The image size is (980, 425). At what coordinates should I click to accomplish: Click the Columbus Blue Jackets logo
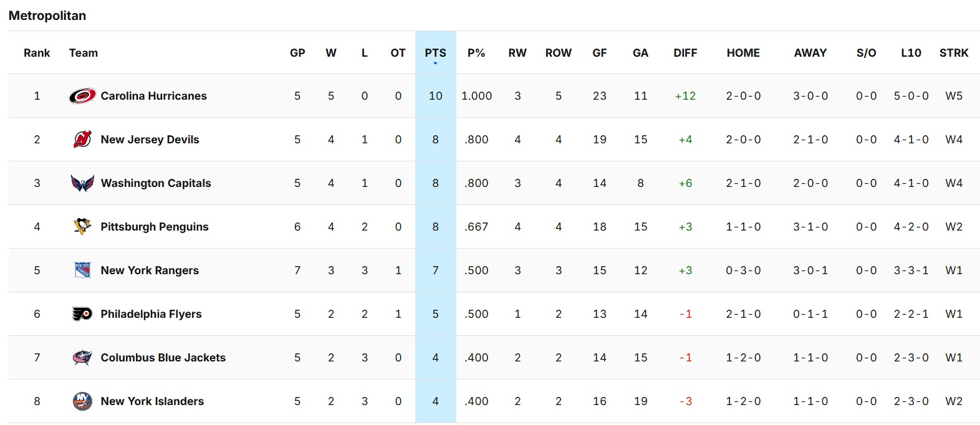(82, 358)
